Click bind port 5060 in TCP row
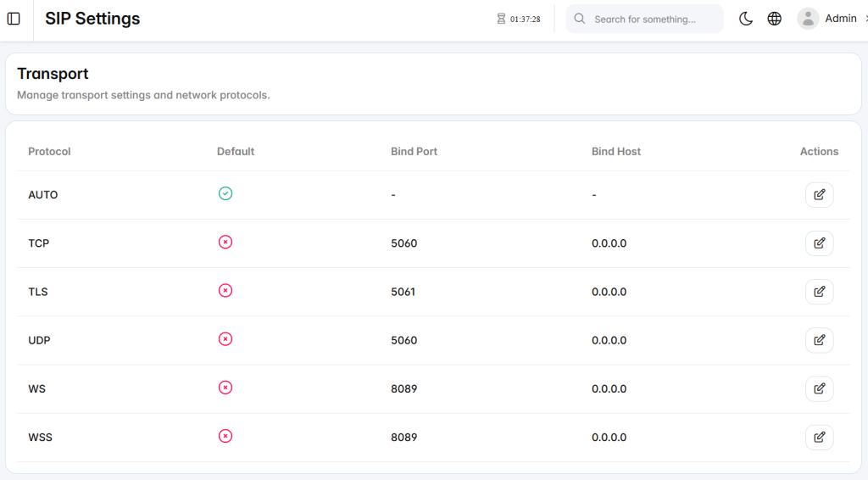Screen dimensions: 868x480 (404, 243)
